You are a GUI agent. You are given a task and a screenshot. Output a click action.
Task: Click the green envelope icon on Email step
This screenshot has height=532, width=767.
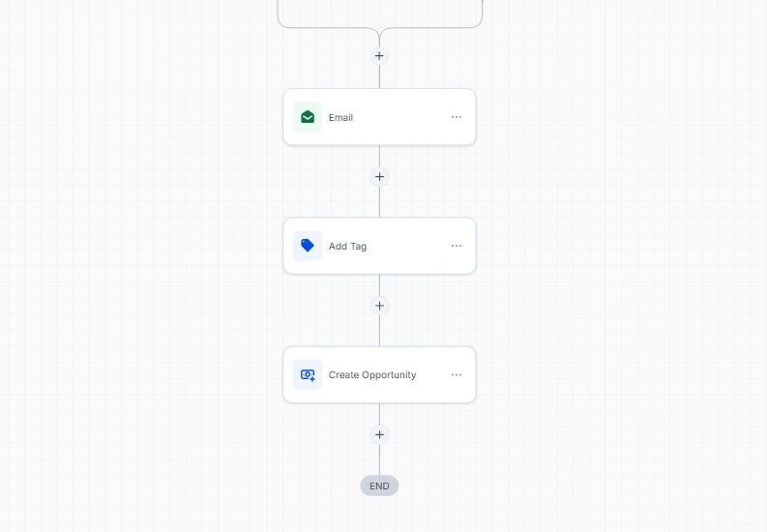click(x=308, y=117)
